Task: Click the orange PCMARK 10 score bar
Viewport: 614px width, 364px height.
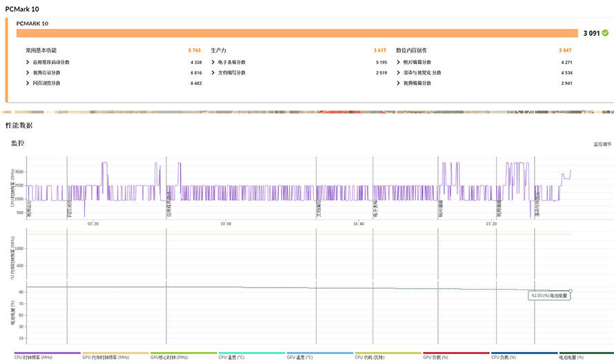Action: (x=297, y=33)
